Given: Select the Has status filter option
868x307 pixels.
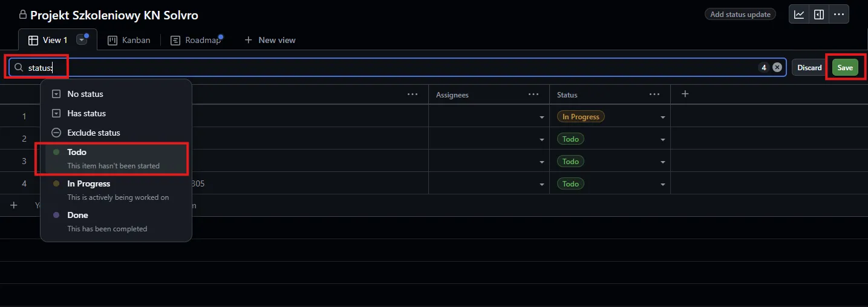Looking at the screenshot, I should coord(86,113).
